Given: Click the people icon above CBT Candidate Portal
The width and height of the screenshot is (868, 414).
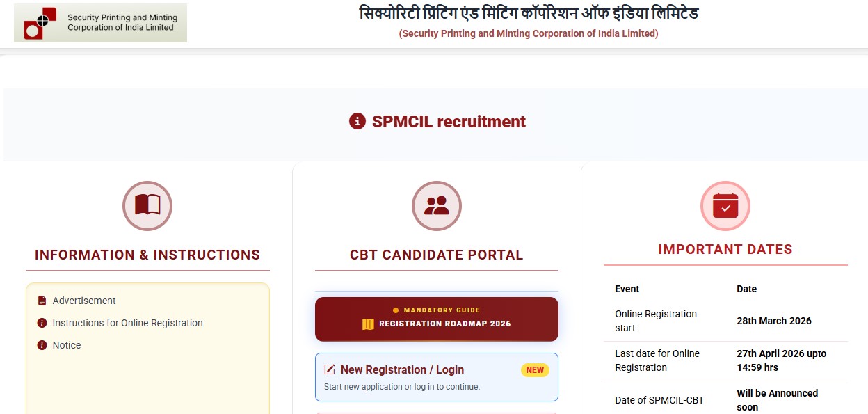Looking at the screenshot, I should (436, 205).
